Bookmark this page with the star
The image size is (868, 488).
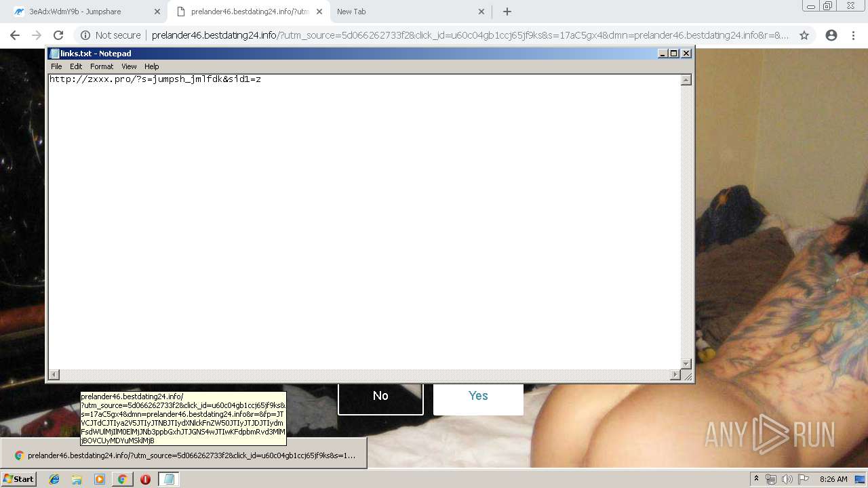click(804, 35)
